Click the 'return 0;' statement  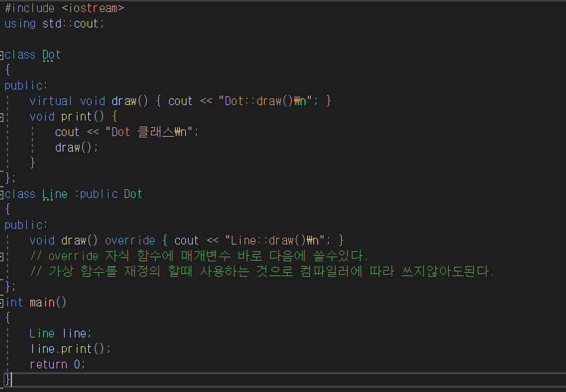pyautogui.click(x=57, y=364)
